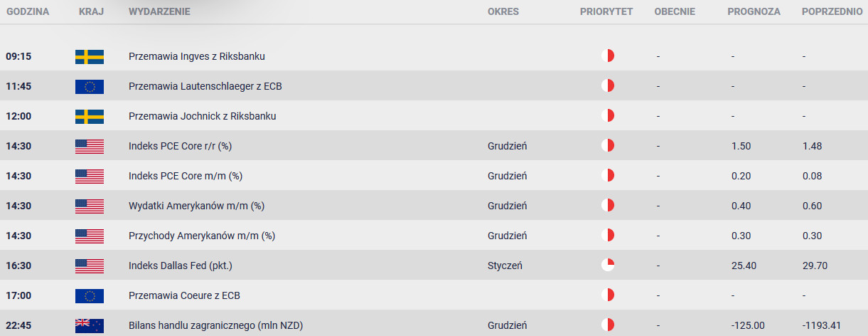Open the Bilans handlu zagranicznego (mln NZD) event
The image size is (868, 336).
click(x=216, y=325)
